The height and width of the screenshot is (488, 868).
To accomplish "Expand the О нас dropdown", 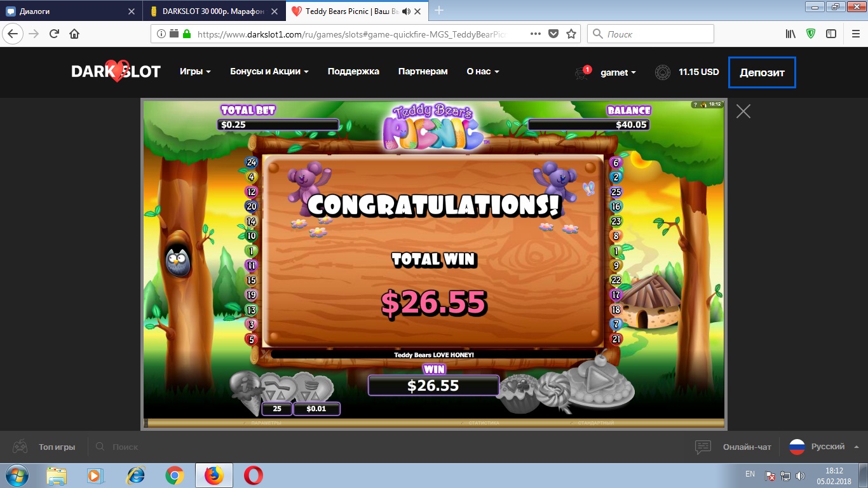I will [483, 72].
